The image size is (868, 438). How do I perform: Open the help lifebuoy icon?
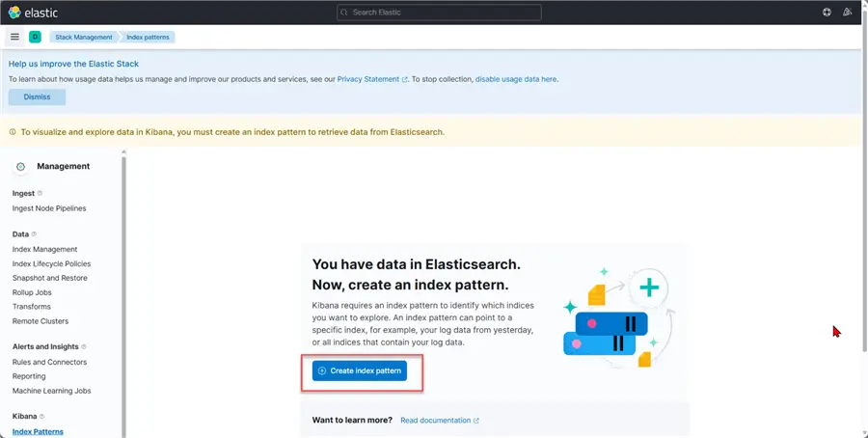pos(827,13)
